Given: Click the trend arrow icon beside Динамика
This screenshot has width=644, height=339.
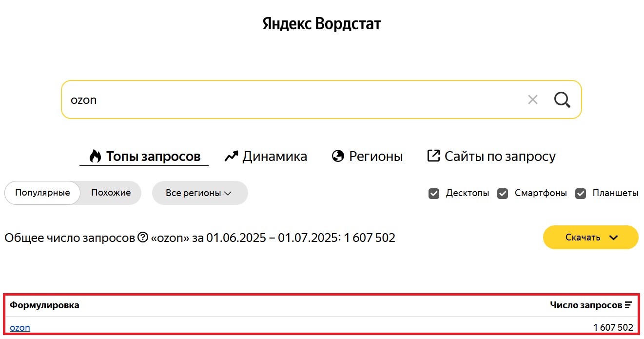Looking at the screenshot, I should [231, 157].
